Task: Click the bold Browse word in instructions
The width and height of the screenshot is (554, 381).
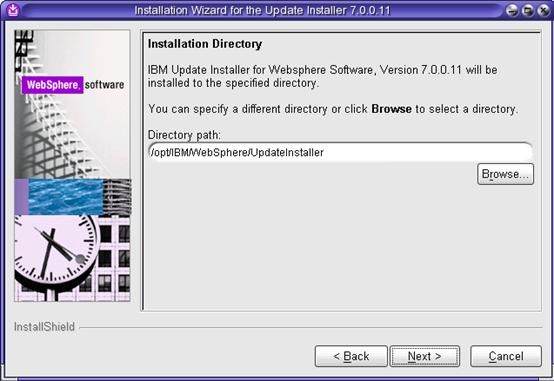Action: [x=391, y=109]
